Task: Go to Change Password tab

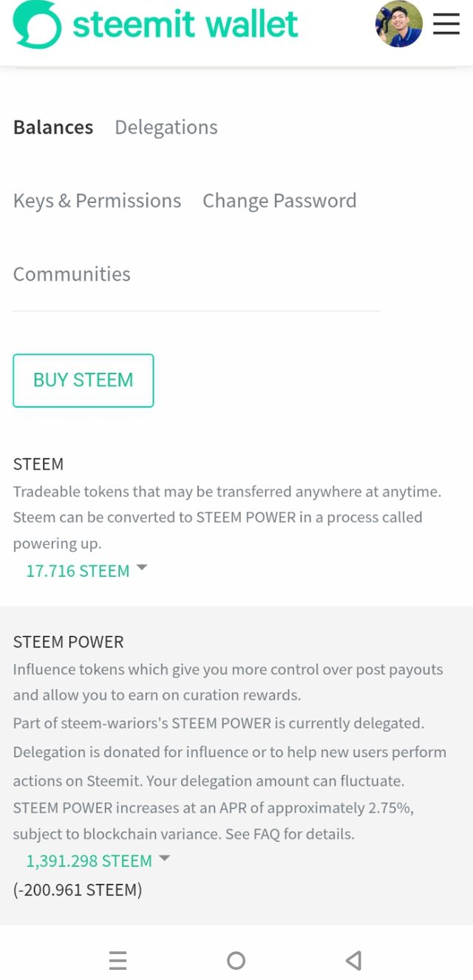Action: point(279,201)
